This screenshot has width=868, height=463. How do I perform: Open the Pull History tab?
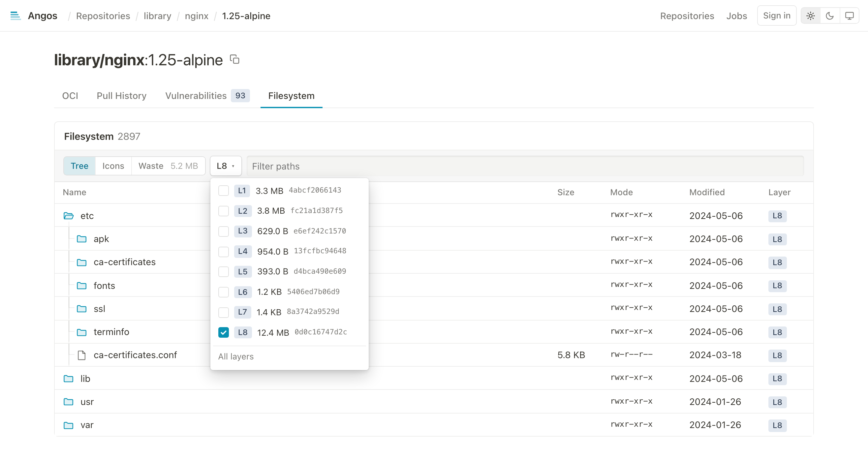[x=122, y=96]
